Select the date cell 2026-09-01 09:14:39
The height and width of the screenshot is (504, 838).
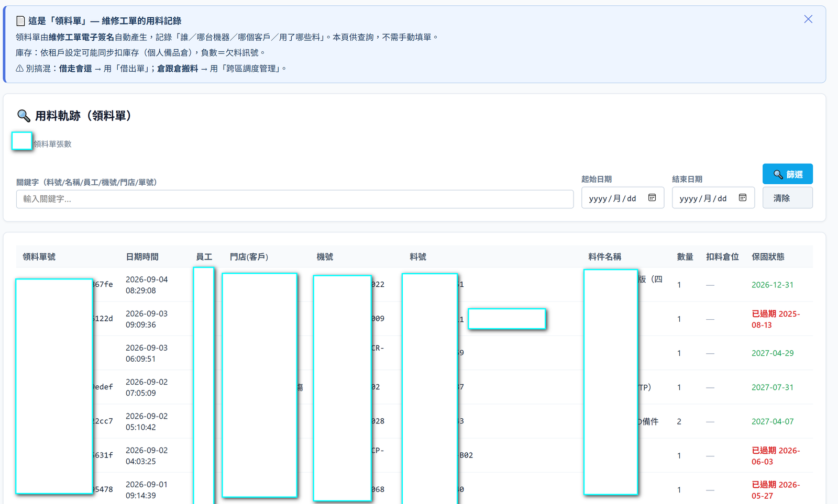[x=147, y=490]
